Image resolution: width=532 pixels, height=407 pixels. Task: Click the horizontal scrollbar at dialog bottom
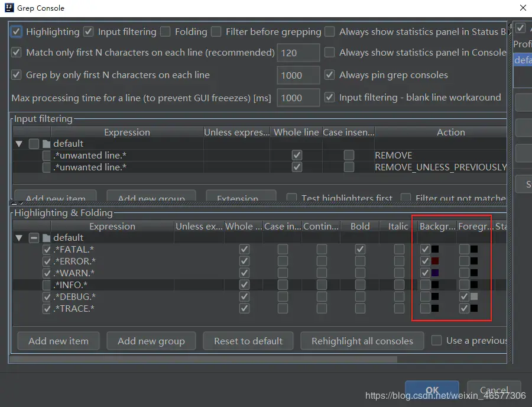pyautogui.click(x=203, y=359)
